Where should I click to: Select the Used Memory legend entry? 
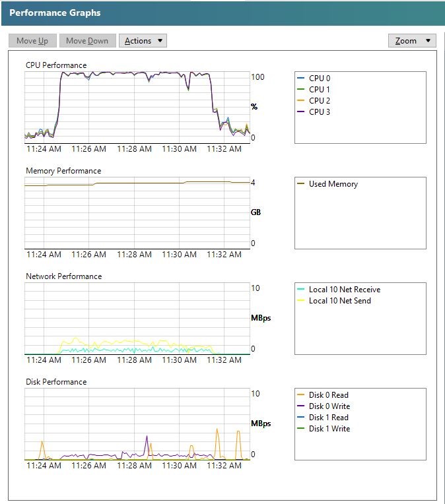pos(333,184)
